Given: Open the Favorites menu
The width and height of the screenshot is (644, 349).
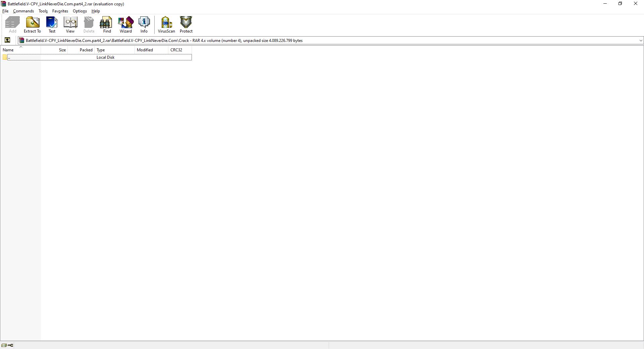Looking at the screenshot, I should coord(60,11).
